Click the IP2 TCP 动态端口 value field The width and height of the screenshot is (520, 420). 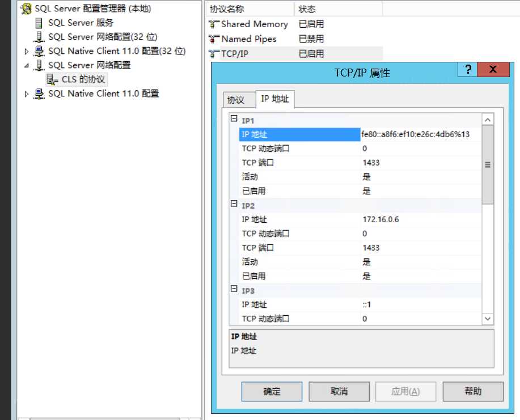tap(421, 234)
